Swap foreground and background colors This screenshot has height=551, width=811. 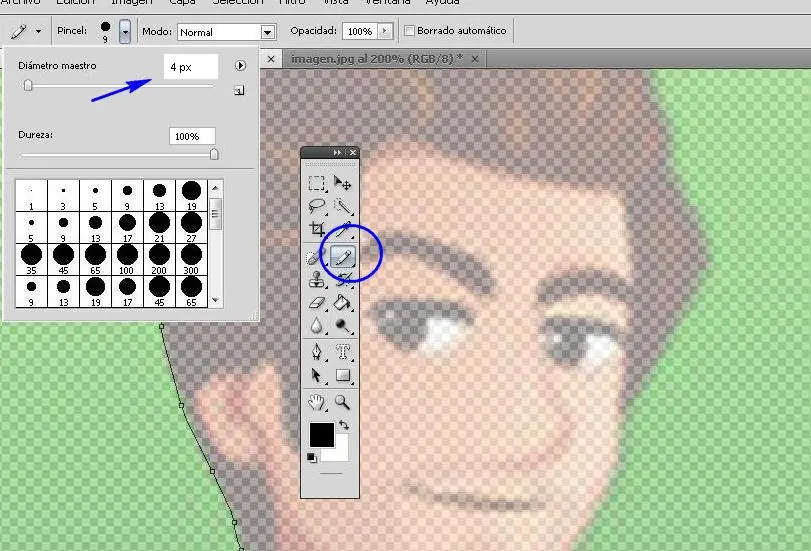[344, 425]
